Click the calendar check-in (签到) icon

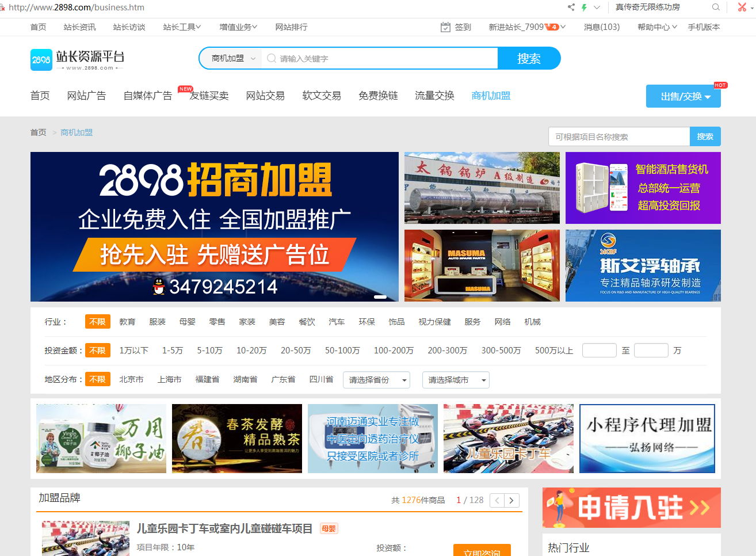(444, 26)
